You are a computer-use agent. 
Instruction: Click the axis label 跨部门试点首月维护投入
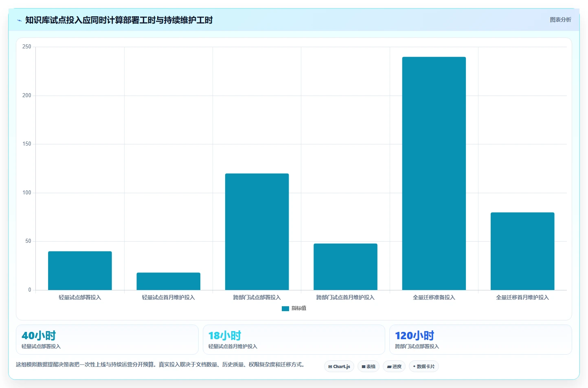click(345, 297)
